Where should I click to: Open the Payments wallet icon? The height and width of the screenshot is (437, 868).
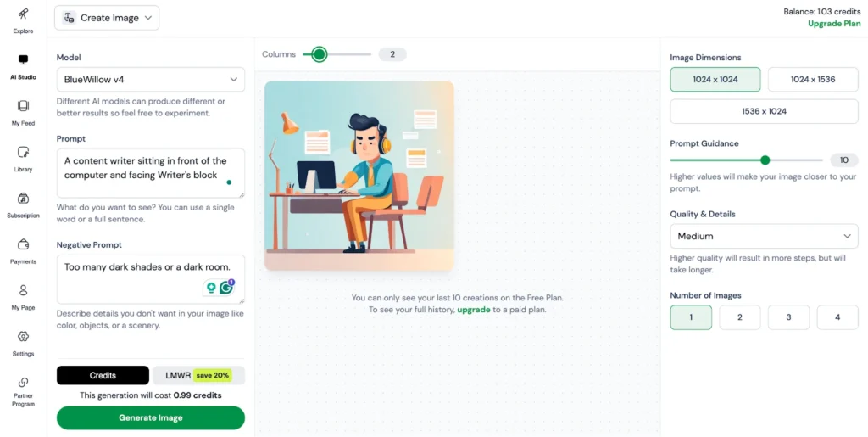click(23, 244)
